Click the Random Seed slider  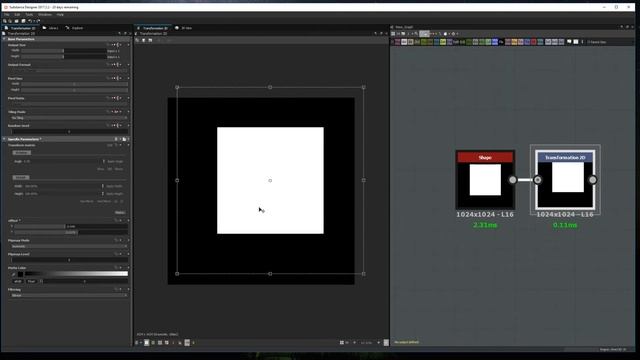(69, 131)
